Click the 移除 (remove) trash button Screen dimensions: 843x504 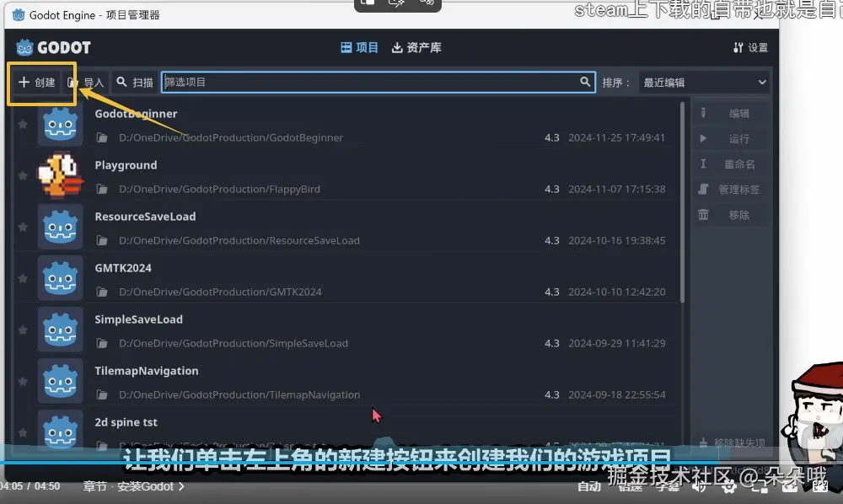(731, 215)
